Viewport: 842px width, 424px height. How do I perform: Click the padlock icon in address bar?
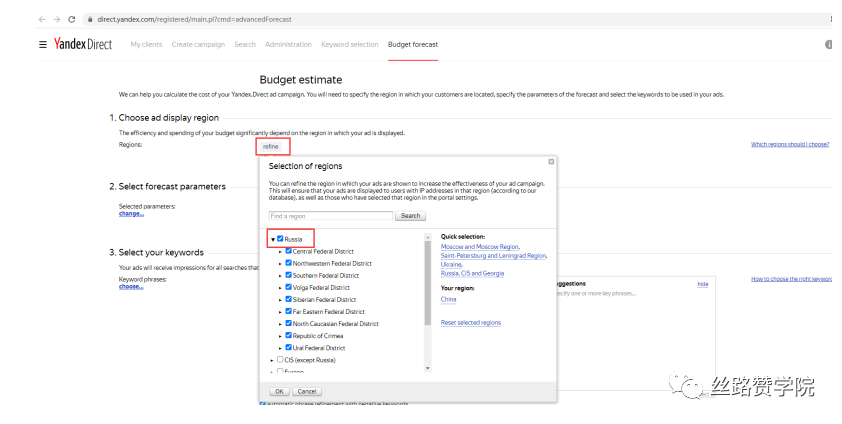point(89,19)
